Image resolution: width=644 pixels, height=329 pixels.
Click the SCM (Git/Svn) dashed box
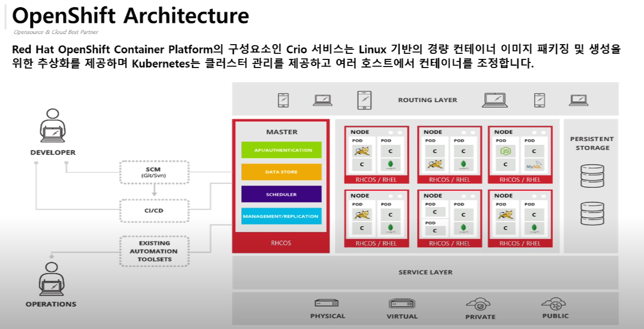click(154, 172)
